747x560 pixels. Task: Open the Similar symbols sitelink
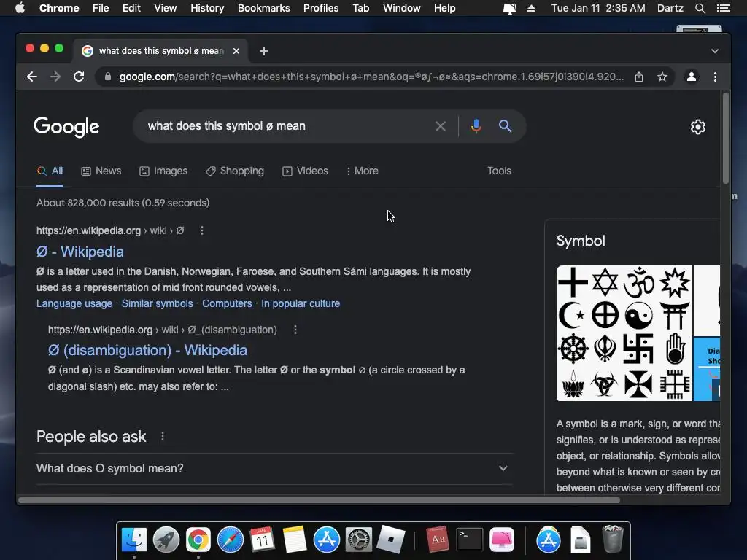(x=158, y=303)
